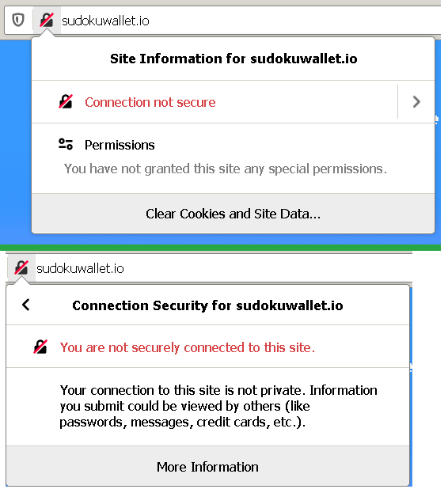The height and width of the screenshot is (489, 448).
Task: Expand connection details with right chevron
Action: click(416, 101)
